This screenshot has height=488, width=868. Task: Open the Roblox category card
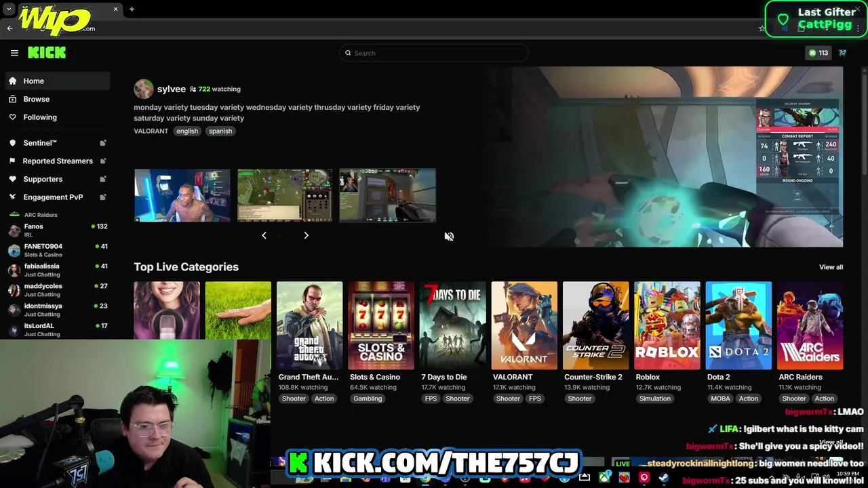pyautogui.click(x=667, y=325)
